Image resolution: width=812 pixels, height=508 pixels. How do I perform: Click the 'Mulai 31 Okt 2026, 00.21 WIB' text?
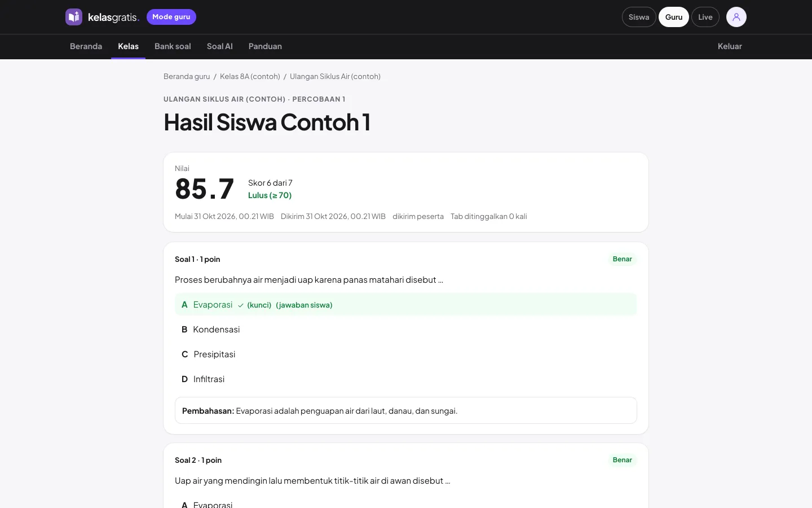(224, 216)
